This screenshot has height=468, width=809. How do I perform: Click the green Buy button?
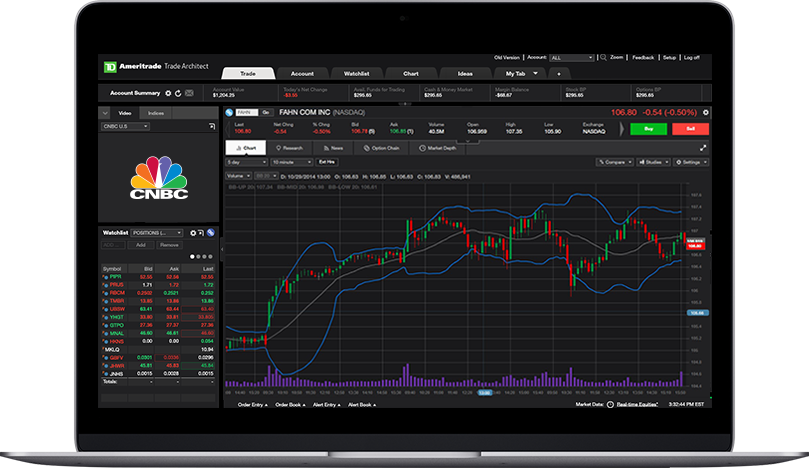click(649, 129)
